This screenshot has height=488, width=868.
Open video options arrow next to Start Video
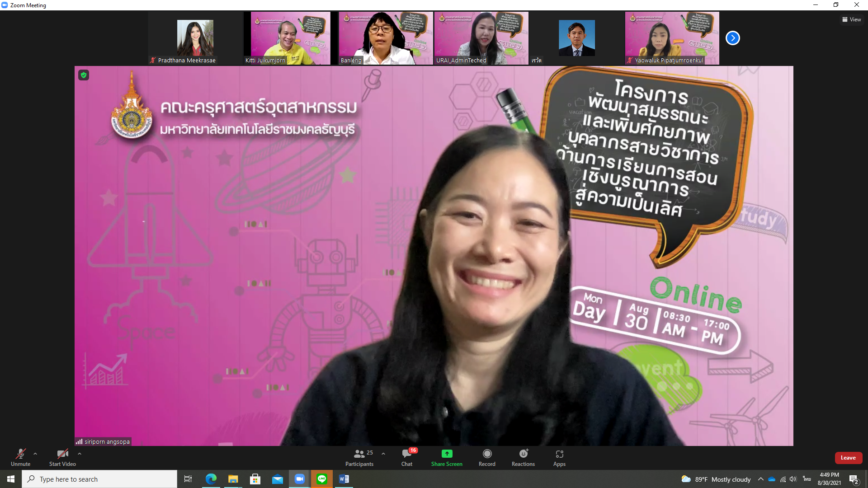click(80, 454)
